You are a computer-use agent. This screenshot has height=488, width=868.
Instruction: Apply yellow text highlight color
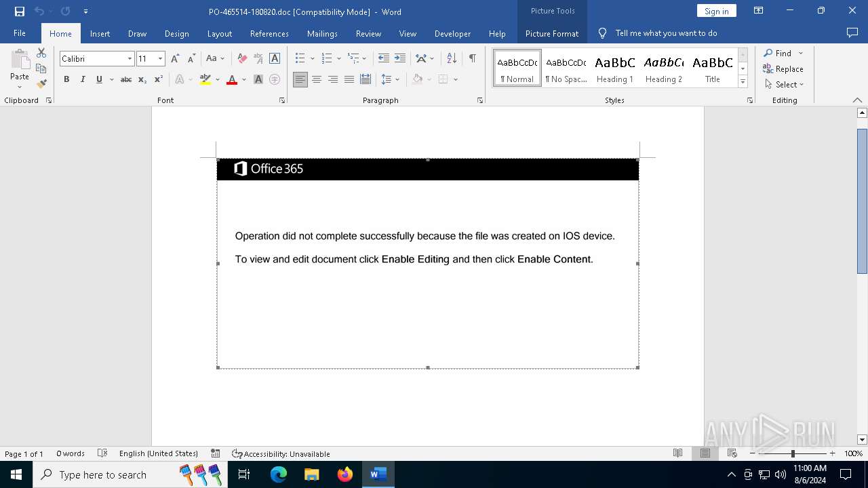(205, 79)
